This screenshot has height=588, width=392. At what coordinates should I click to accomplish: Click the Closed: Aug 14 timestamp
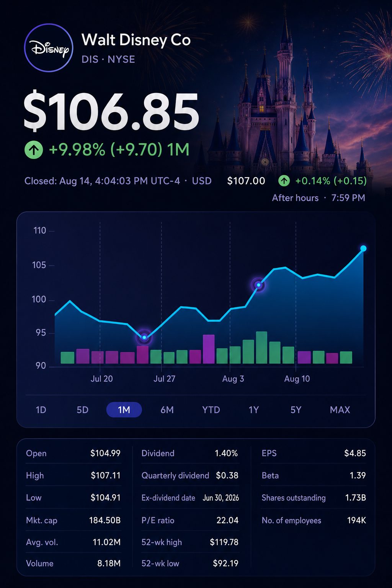[x=118, y=181]
